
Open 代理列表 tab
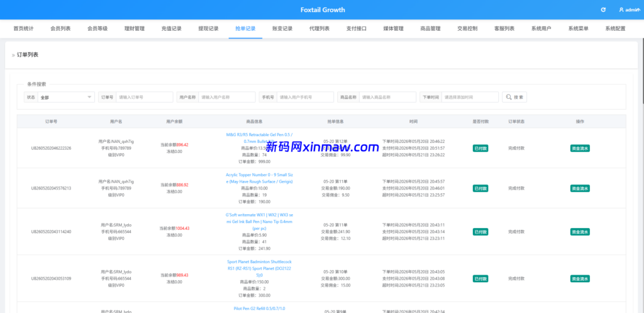point(319,29)
